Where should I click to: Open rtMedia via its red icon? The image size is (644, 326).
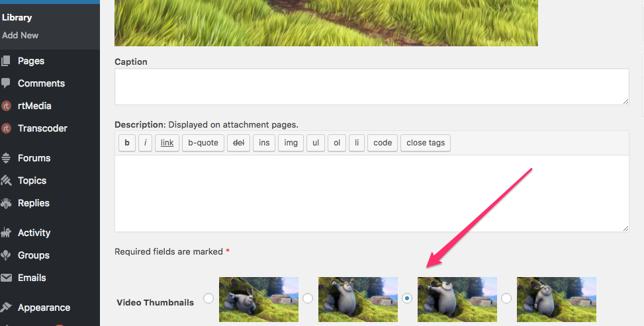tap(7, 106)
